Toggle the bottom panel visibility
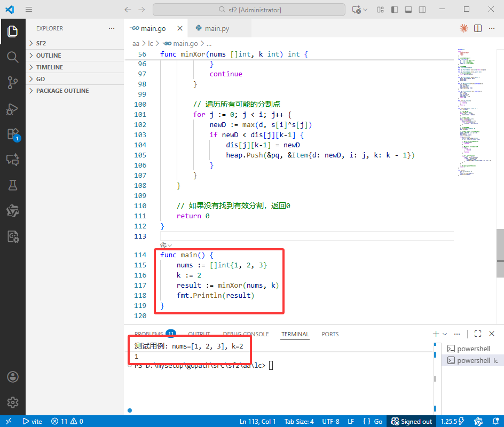The width and height of the screenshot is (504, 427). click(x=408, y=10)
